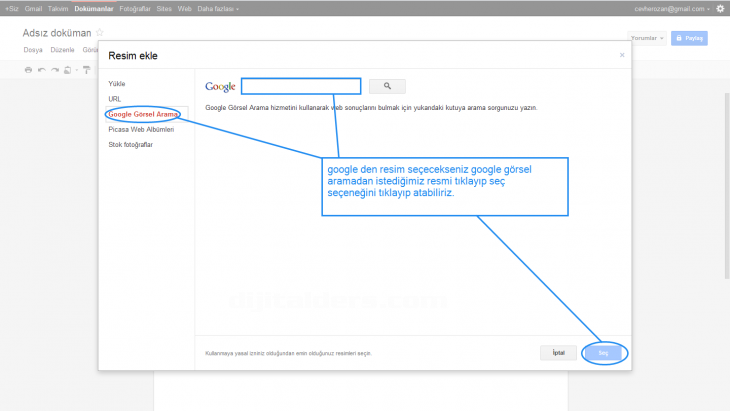Close the Resim ekle dialog
The image size is (730, 411).
[622, 55]
